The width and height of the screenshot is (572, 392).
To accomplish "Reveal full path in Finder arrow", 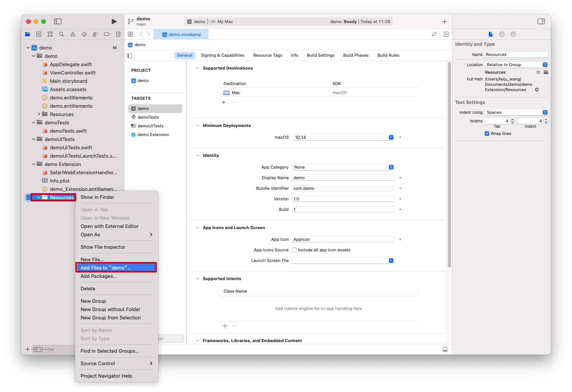I will click(x=537, y=90).
